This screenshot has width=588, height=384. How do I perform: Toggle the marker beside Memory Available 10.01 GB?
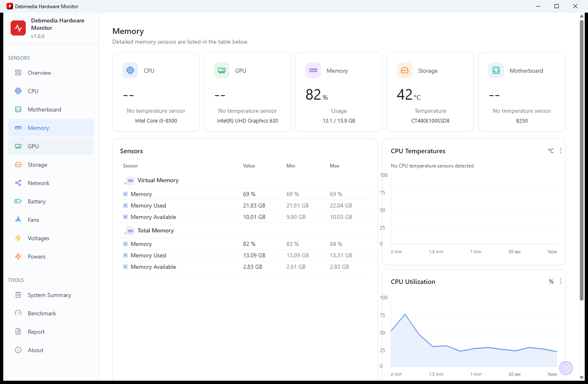coord(125,217)
